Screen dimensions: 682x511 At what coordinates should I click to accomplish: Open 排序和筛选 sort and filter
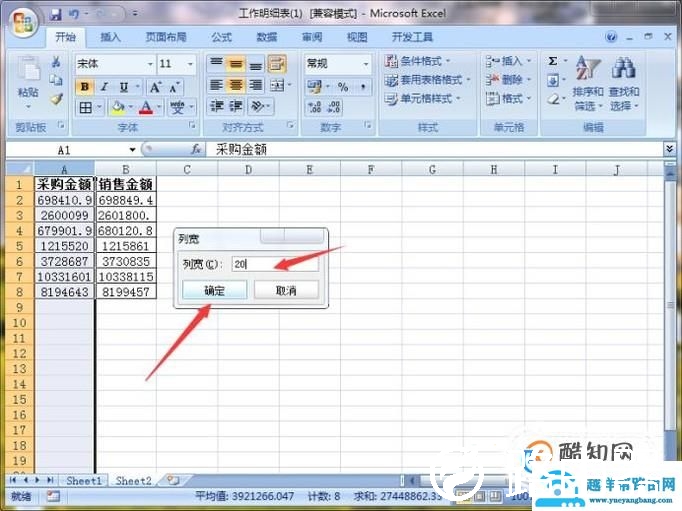coord(588,83)
